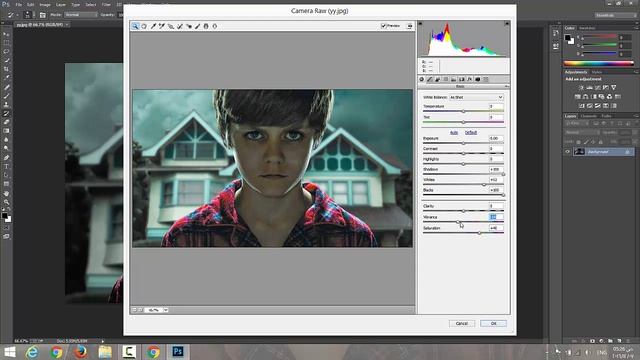Select the Background layer thumbnail
Viewport: 640px width, 360px height.
(x=579, y=152)
